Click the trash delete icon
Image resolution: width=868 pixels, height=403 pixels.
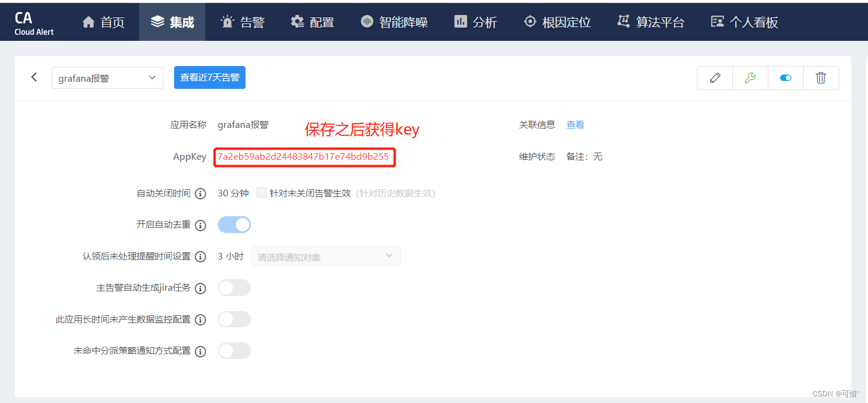click(821, 78)
